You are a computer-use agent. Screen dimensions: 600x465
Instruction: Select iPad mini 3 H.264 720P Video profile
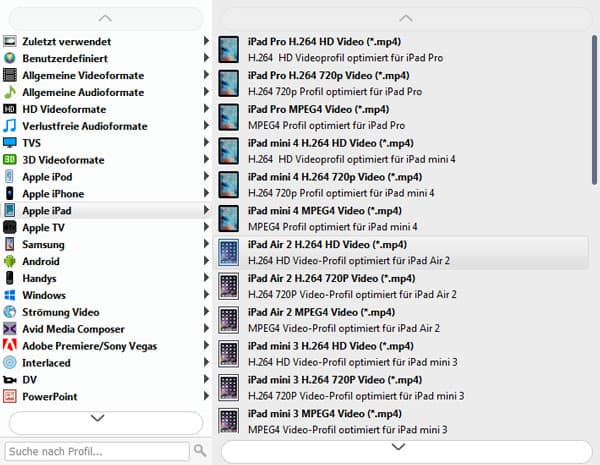(x=402, y=388)
